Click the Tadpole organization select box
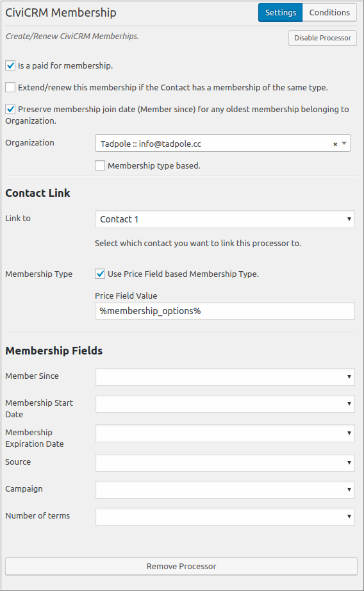364x591 pixels. coord(223,143)
